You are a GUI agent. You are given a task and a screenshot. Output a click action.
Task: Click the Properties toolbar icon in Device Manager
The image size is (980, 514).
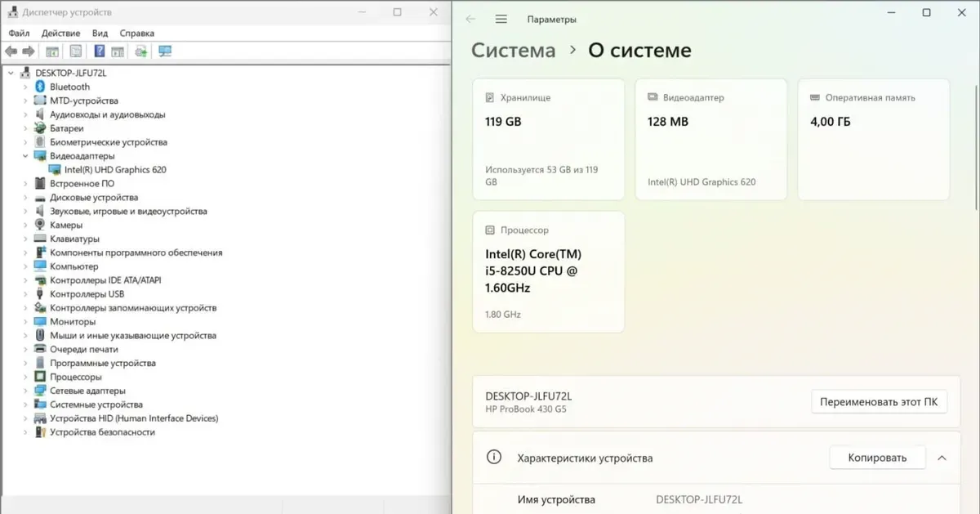point(75,51)
